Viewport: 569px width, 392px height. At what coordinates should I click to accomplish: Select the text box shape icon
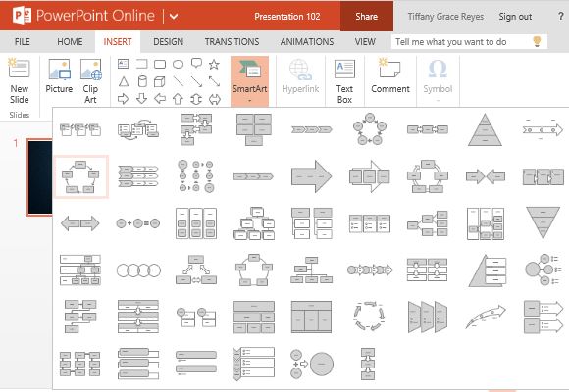(x=123, y=64)
